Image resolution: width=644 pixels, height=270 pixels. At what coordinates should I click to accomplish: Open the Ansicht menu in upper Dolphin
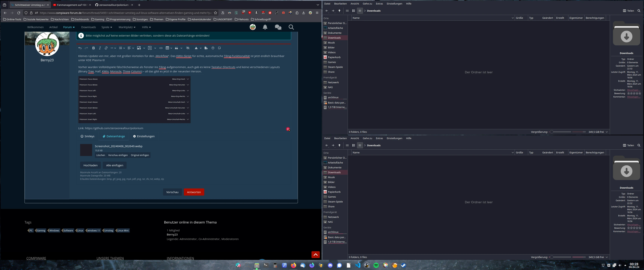point(355,4)
